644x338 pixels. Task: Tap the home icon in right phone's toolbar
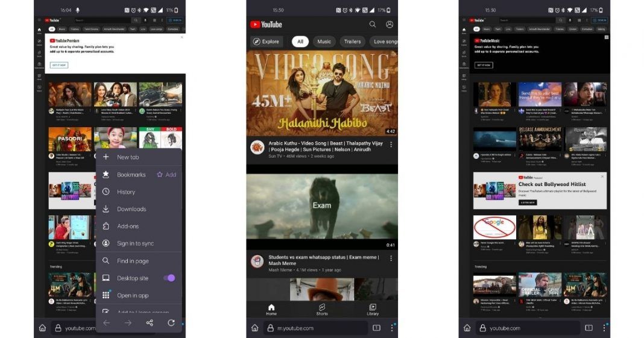click(467, 328)
